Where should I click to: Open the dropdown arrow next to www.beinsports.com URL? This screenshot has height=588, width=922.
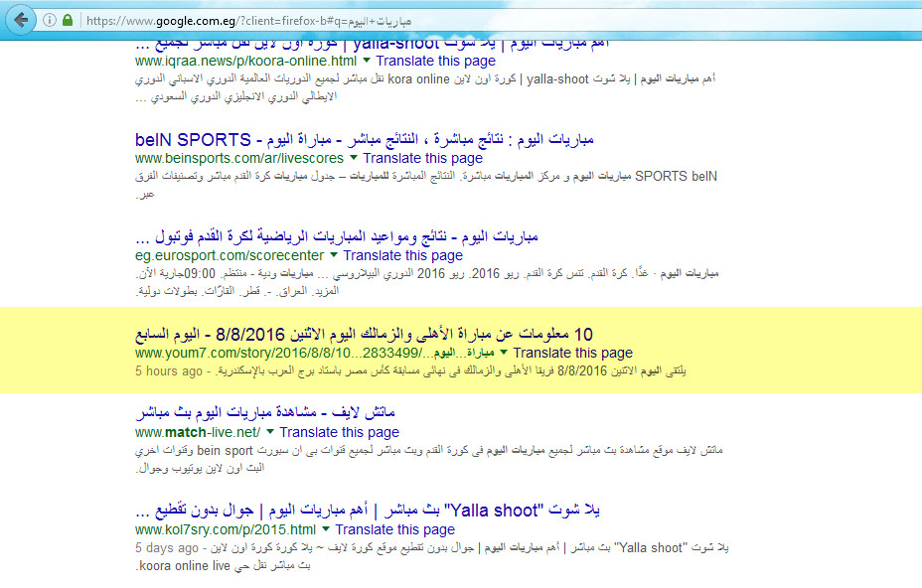(x=354, y=157)
